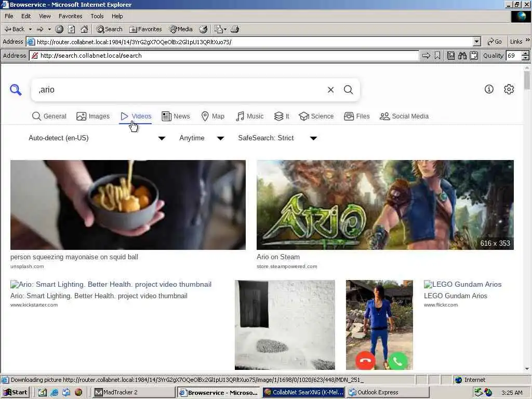Decrease the Quality value with down stepper
Screen dimensions: 532x399
click(x=526, y=58)
